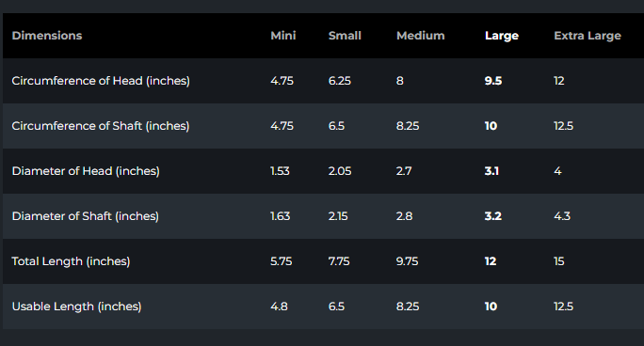The width and height of the screenshot is (644, 346).
Task: Click the 15 Extra Large total length
Action: (x=559, y=261)
